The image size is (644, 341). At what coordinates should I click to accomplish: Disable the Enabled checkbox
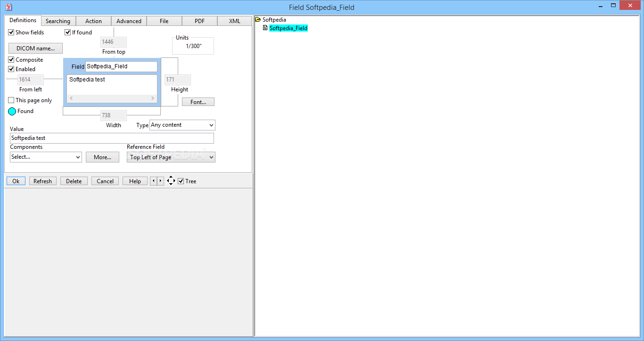(11, 69)
